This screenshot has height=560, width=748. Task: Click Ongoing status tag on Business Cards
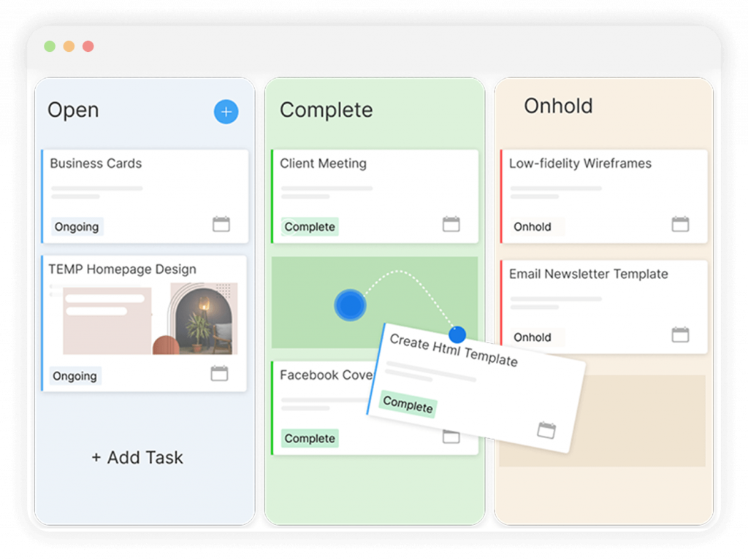point(77,226)
